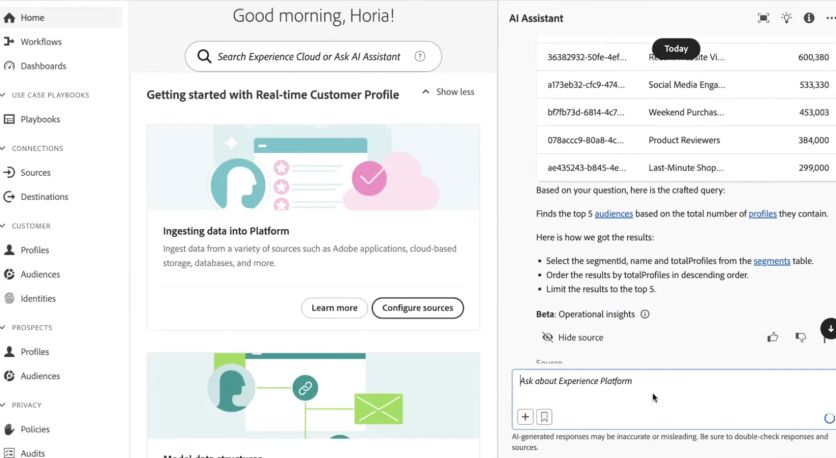Screen dimensions: 836x458
Task: Click the Home house icon
Action: [x=9, y=18]
